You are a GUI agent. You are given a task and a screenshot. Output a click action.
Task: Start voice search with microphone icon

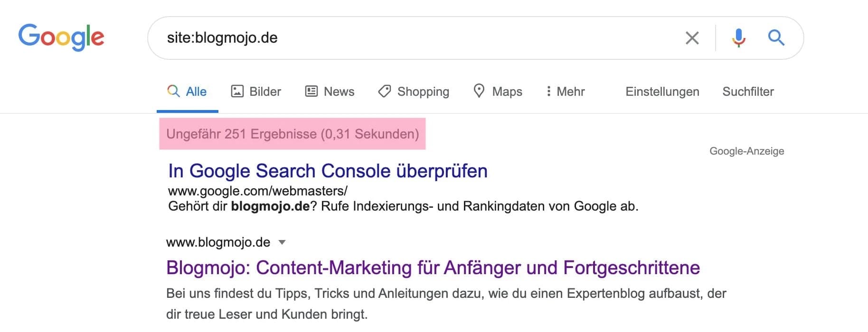[x=738, y=37]
